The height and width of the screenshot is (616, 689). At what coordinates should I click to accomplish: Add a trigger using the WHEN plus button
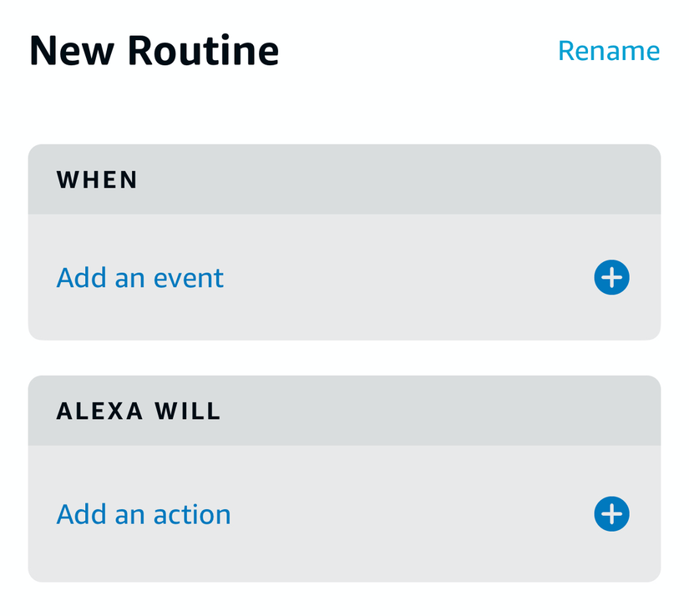pyautogui.click(x=611, y=277)
